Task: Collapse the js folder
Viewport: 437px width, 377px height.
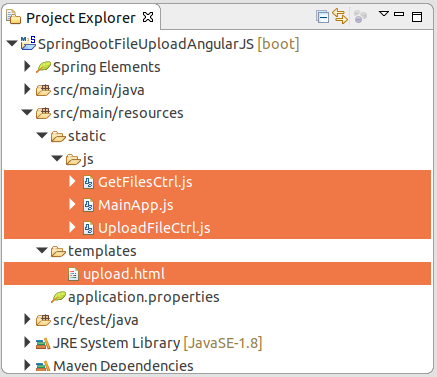Action: click(57, 158)
